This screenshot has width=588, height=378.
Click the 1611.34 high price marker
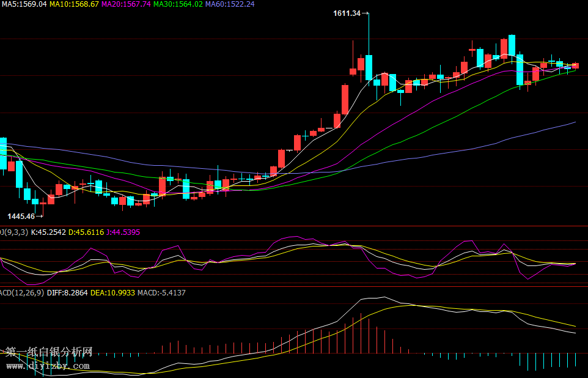tap(347, 13)
